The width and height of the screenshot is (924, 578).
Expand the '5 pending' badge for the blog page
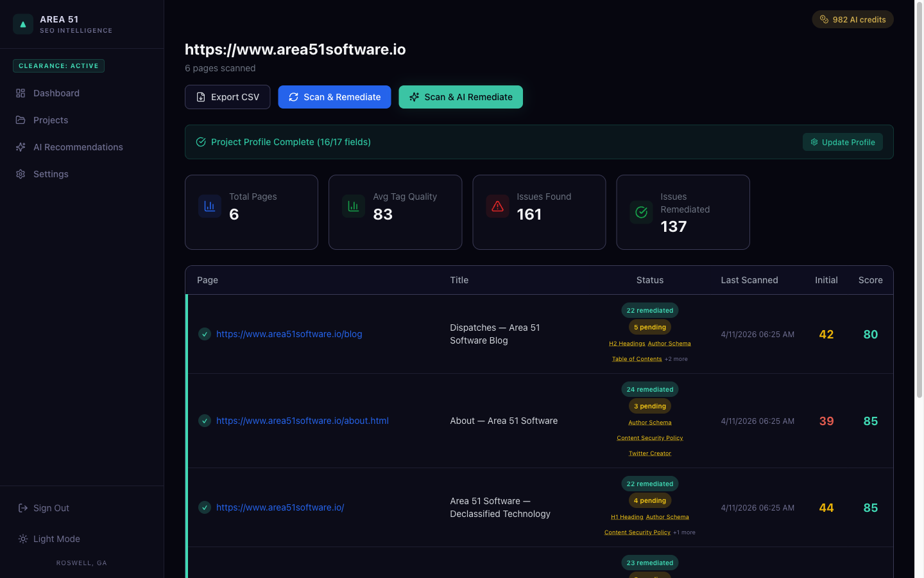[650, 327]
